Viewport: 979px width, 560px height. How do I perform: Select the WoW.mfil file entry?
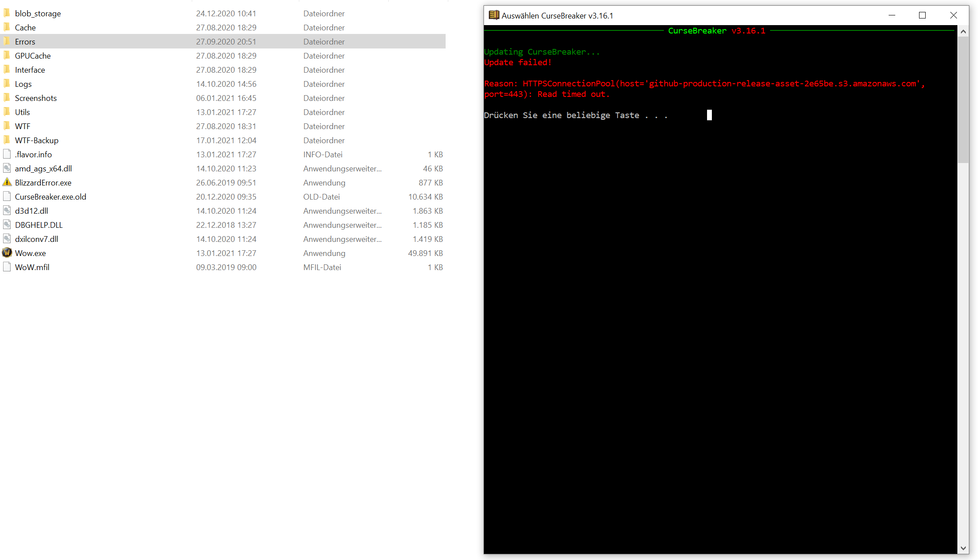tap(31, 267)
